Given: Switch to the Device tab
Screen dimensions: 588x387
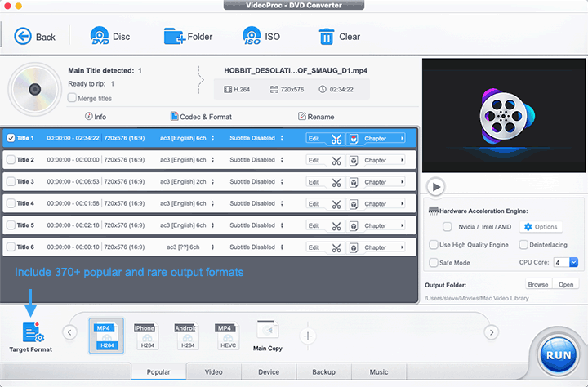Looking at the screenshot, I should (269, 371).
